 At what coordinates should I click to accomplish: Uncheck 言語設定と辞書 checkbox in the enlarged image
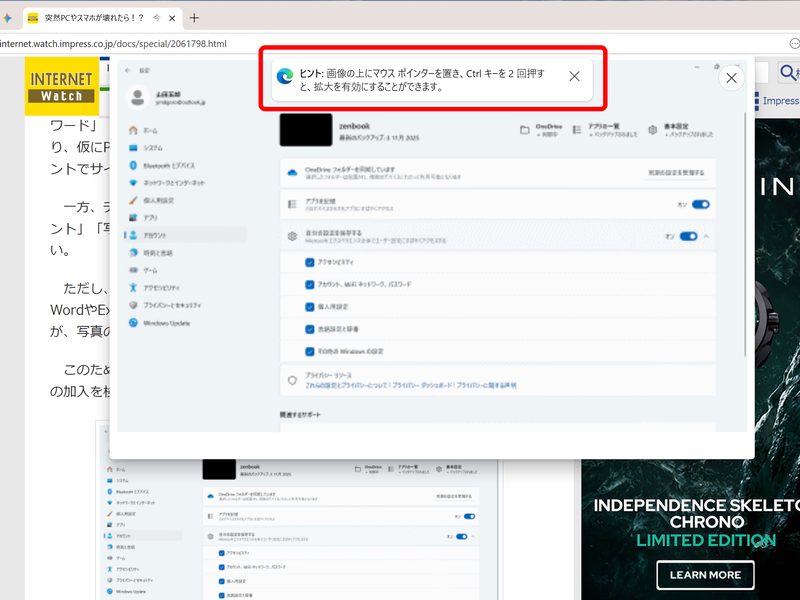[310, 329]
